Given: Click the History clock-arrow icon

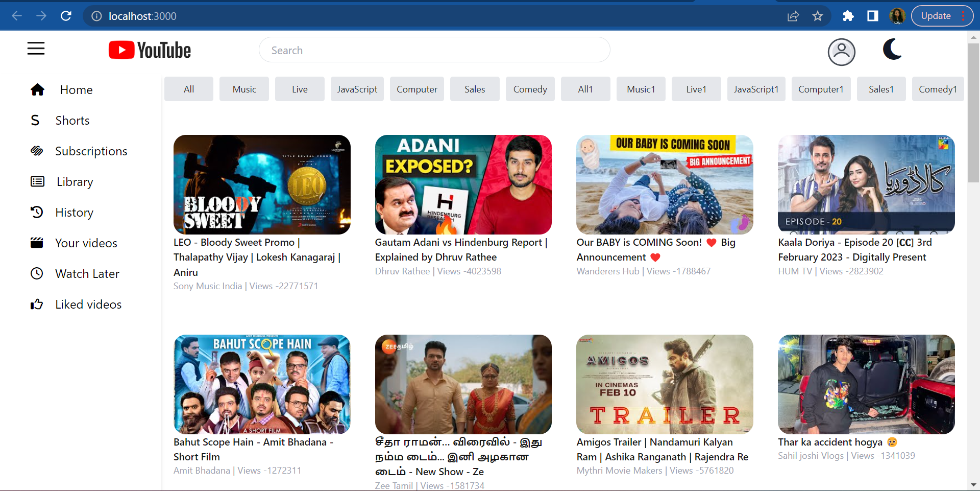Looking at the screenshot, I should (x=37, y=212).
